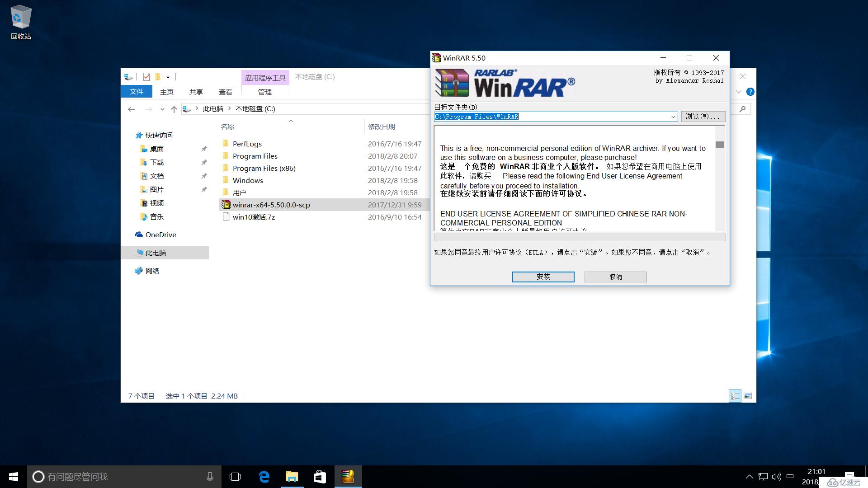The height and width of the screenshot is (488, 868).
Task: Click the 取消 button in WinRAR
Action: click(x=615, y=277)
